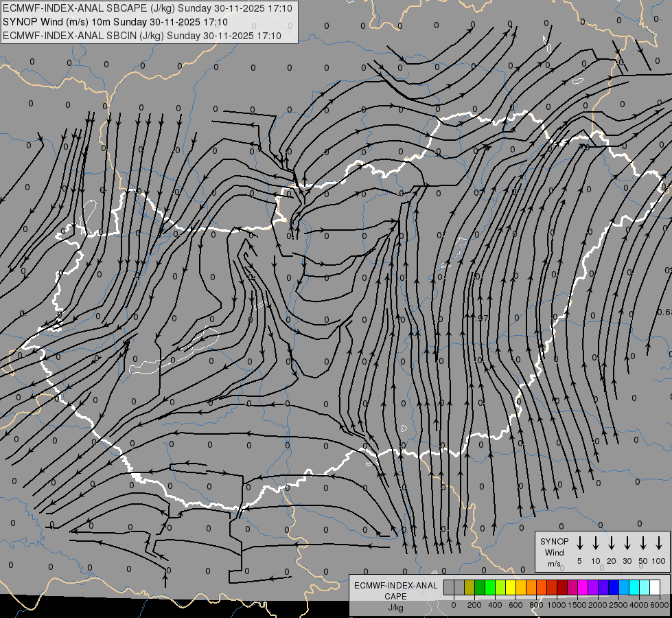Click the 5 m/s wind arrow symbol

tap(579, 542)
